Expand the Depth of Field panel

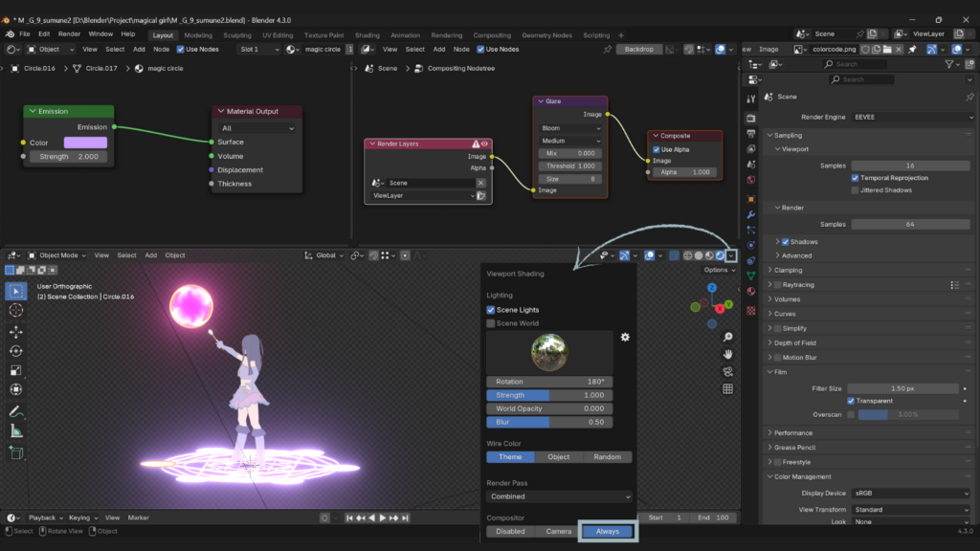pyautogui.click(x=794, y=342)
